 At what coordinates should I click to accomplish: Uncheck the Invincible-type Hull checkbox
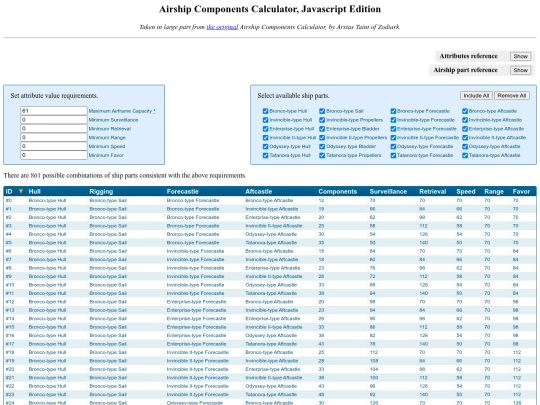pyautogui.click(x=265, y=120)
